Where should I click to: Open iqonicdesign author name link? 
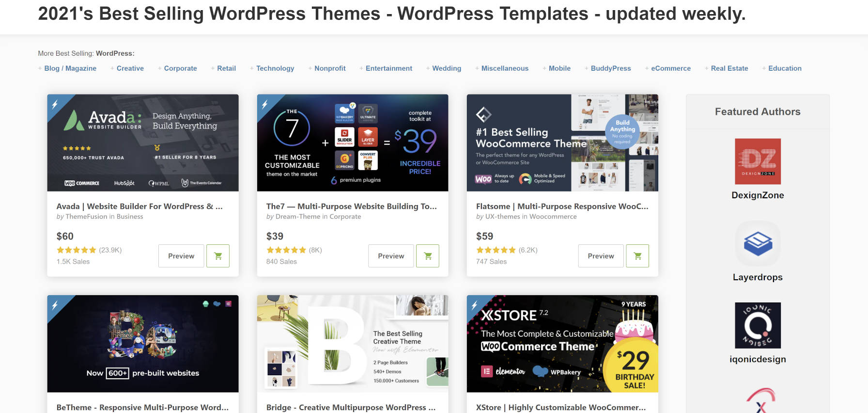[x=758, y=359]
